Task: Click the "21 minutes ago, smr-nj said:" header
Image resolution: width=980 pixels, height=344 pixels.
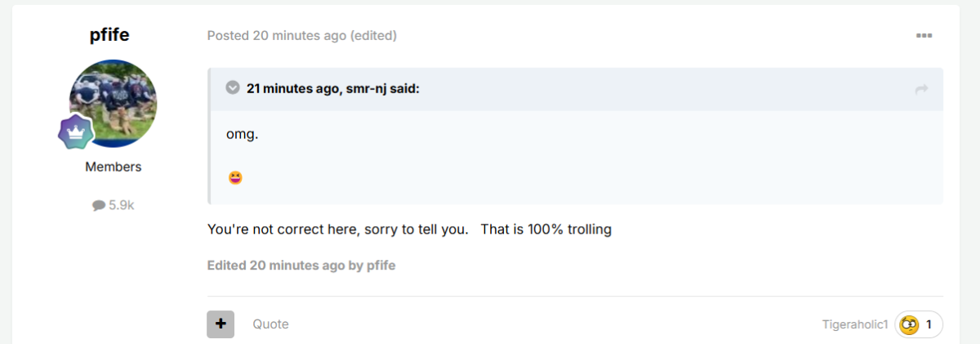Action: tap(333, 88)
